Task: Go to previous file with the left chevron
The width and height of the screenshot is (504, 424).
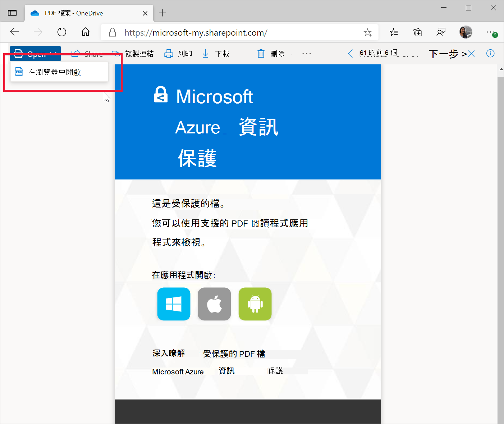Action: [x=350, y=54]
